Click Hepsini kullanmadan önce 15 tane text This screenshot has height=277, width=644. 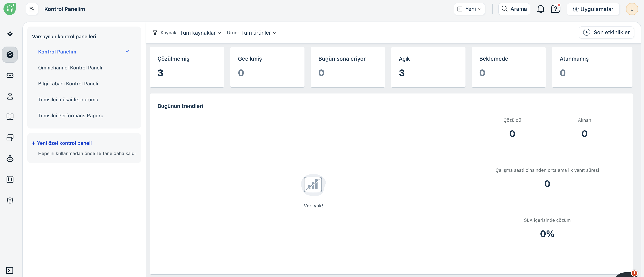(87, 154)
